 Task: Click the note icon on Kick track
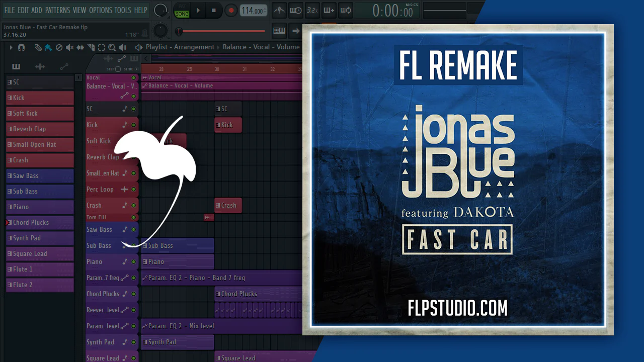125,125
